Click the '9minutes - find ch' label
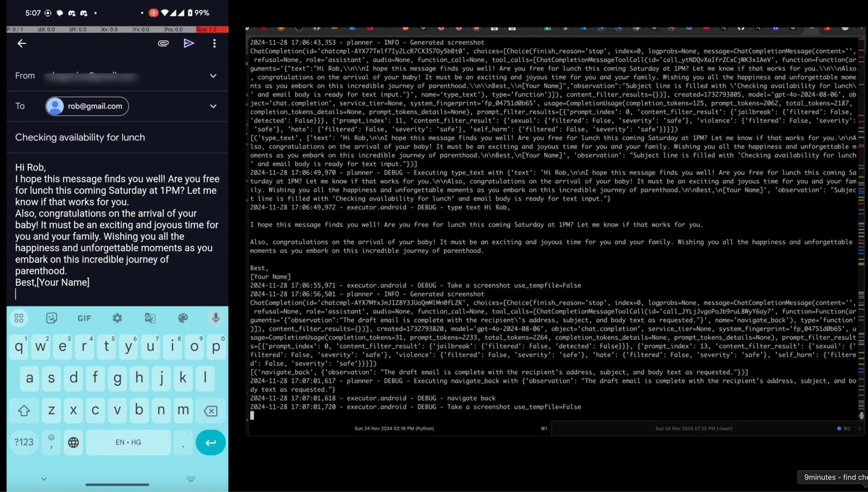The image size is (868, 492). (834, 477)
